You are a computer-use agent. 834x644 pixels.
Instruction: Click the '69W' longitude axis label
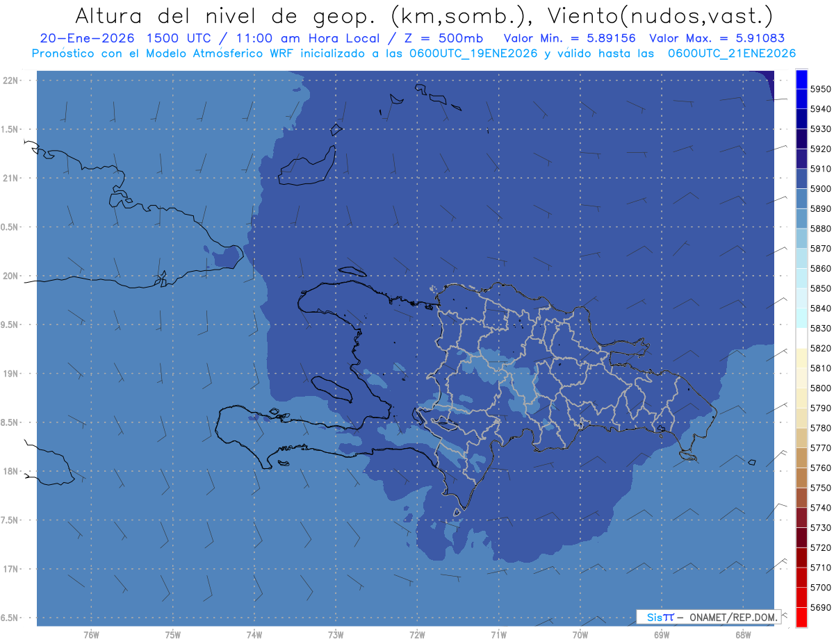pos(662,635)
